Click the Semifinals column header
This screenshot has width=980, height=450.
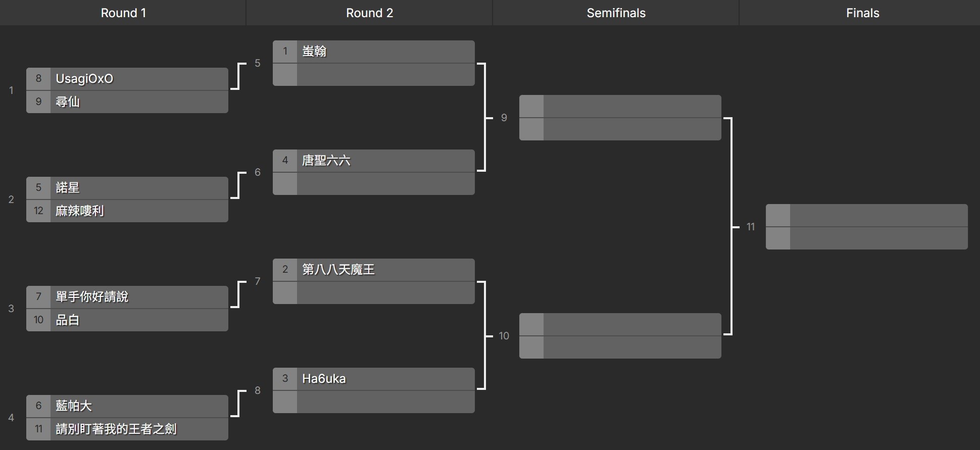coord(616,13)
